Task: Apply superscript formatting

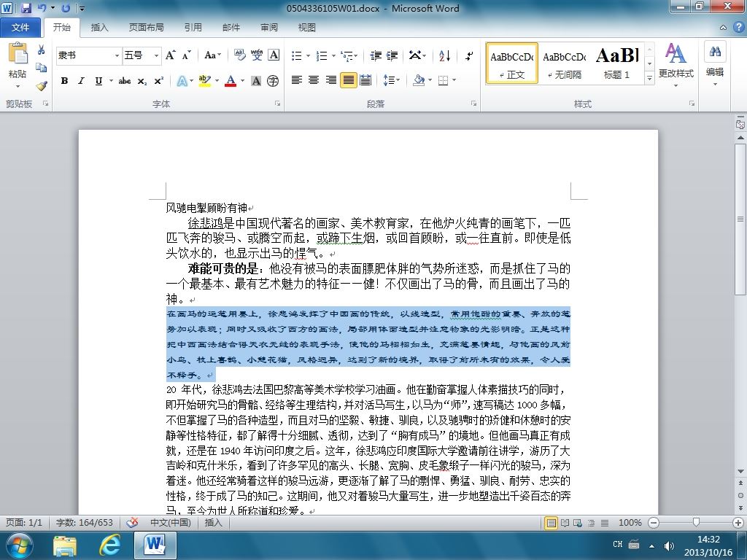Action: 158,81
